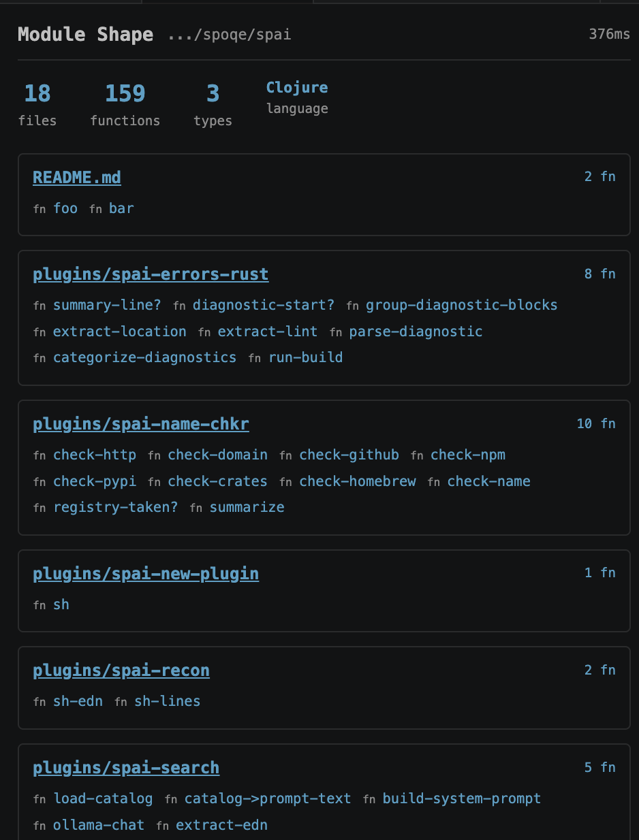This screenshot has height=840, width=639.
Task: Open the plugins/spai-name-chkr module
Action: [x=141, y=424]
